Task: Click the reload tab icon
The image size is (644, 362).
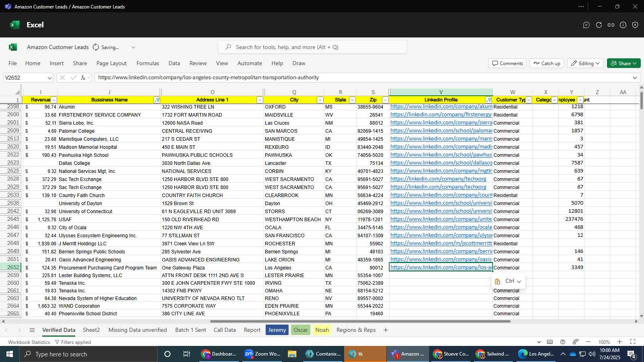Action: [599, 25]
